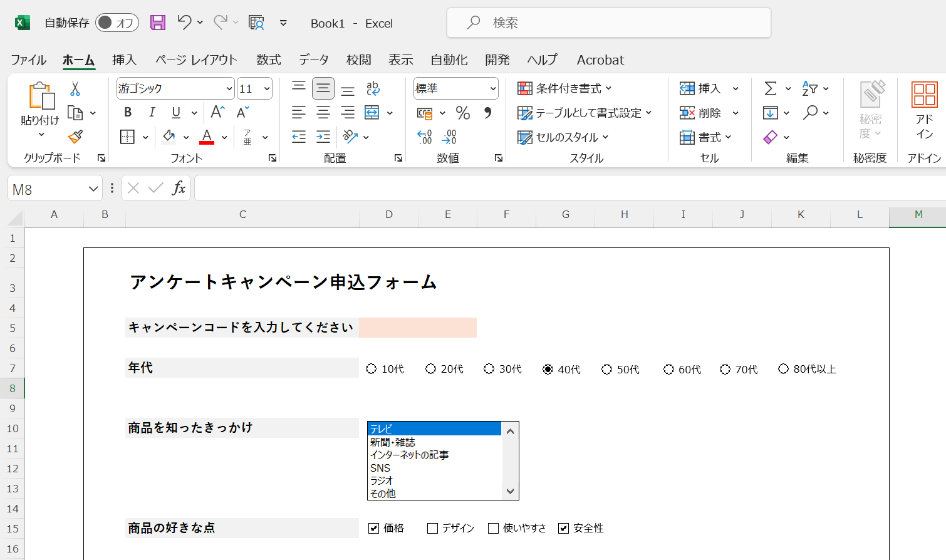Uncheck the 安全性 checkbox
Screen dimensions: 946x560
[563, 528]
